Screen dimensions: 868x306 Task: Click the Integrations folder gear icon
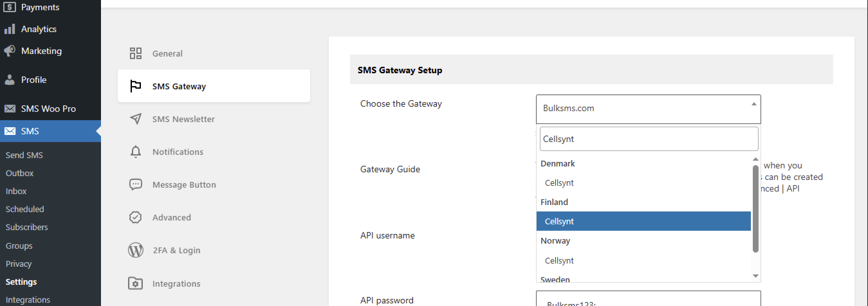(136, 283)
